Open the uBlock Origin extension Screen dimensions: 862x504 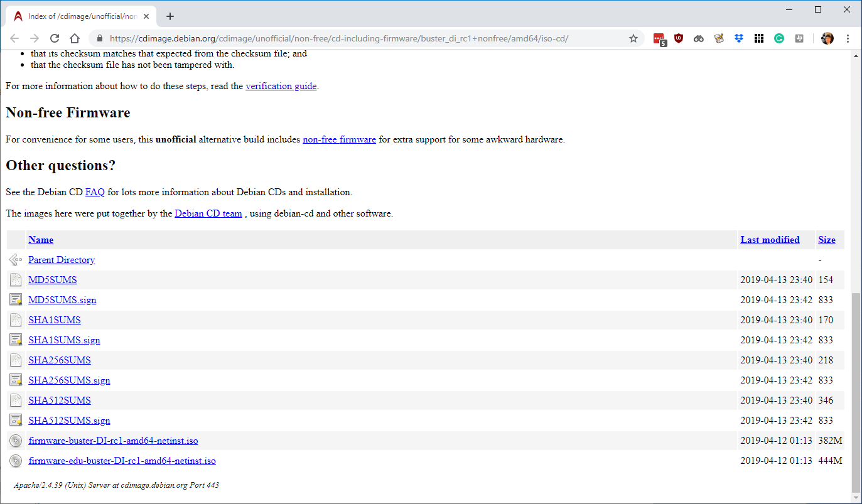(x=679, y=38)
